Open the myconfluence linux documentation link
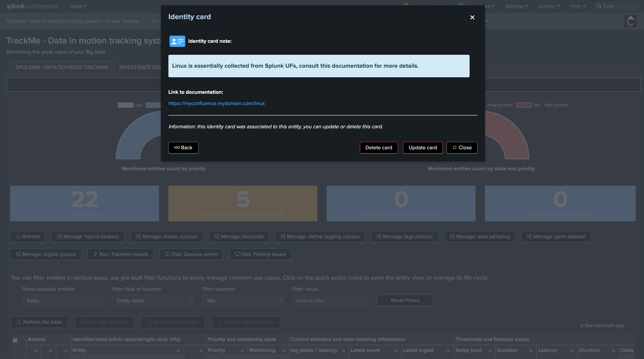 (216, 103)
